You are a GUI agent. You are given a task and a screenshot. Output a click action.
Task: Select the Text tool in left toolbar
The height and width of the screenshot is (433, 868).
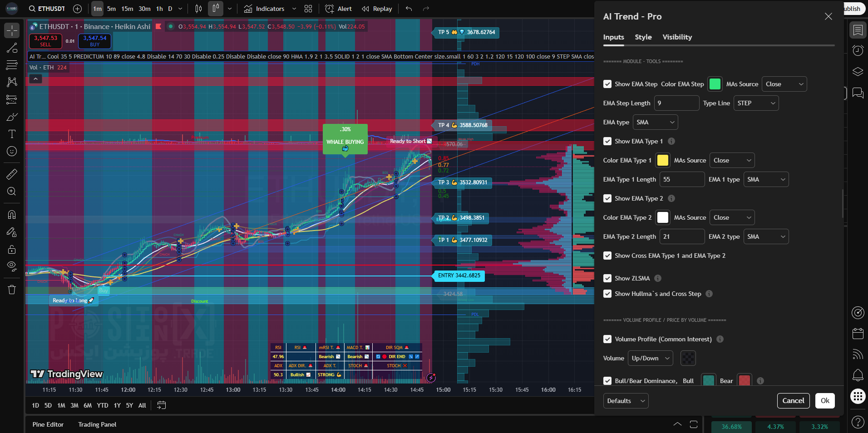coord(12,134)
